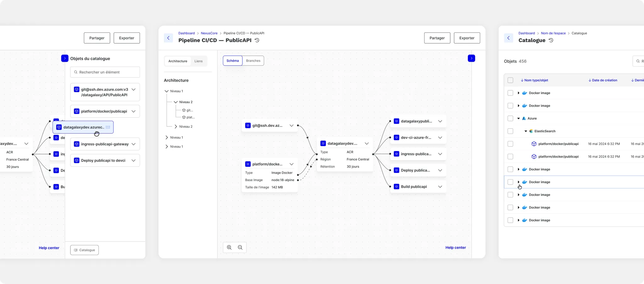Sort by Date de création column
The height and width of the screenshot is (284, 644).
pos(603,80)
